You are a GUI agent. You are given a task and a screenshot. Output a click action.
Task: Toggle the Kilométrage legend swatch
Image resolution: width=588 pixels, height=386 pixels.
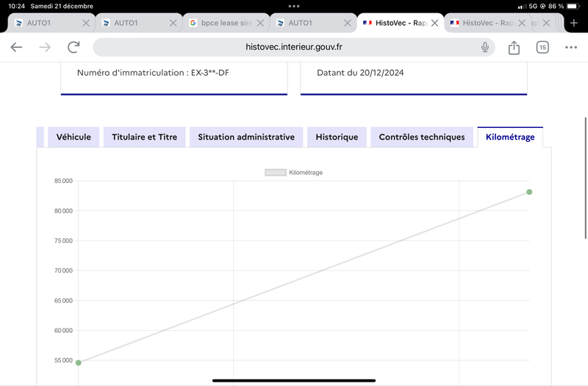[275, 173]
